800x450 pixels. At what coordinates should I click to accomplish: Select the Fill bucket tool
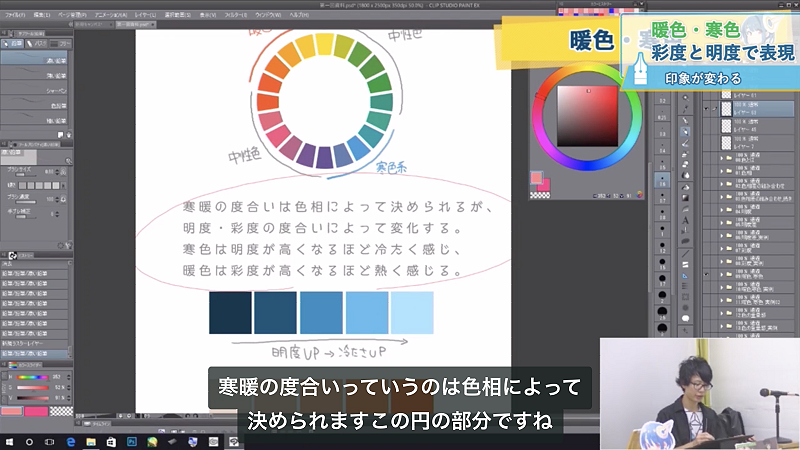[685, 187]
